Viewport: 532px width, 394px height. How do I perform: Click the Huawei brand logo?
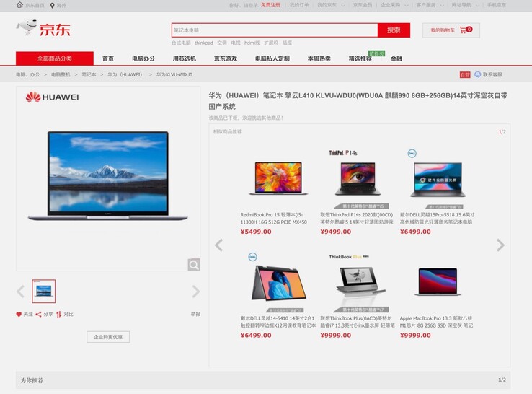click(52, 97)
